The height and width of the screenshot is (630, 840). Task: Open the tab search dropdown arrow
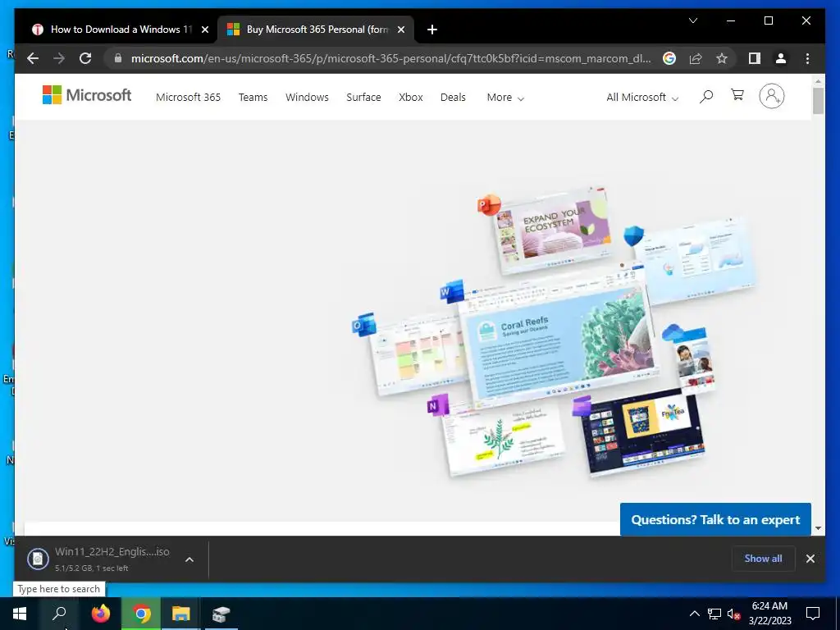pyautogui.click(x=692, y=21)
